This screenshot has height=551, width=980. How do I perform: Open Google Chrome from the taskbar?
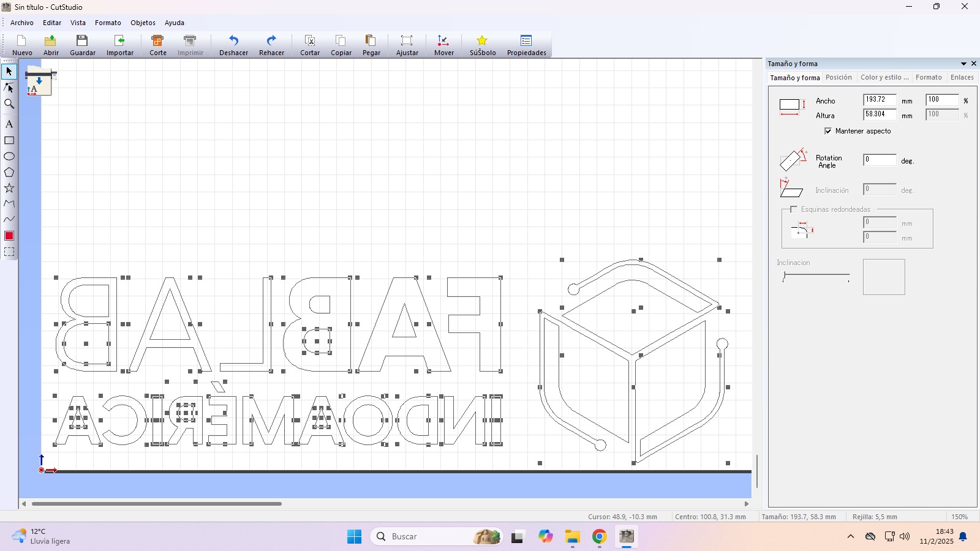coord(599,537)
